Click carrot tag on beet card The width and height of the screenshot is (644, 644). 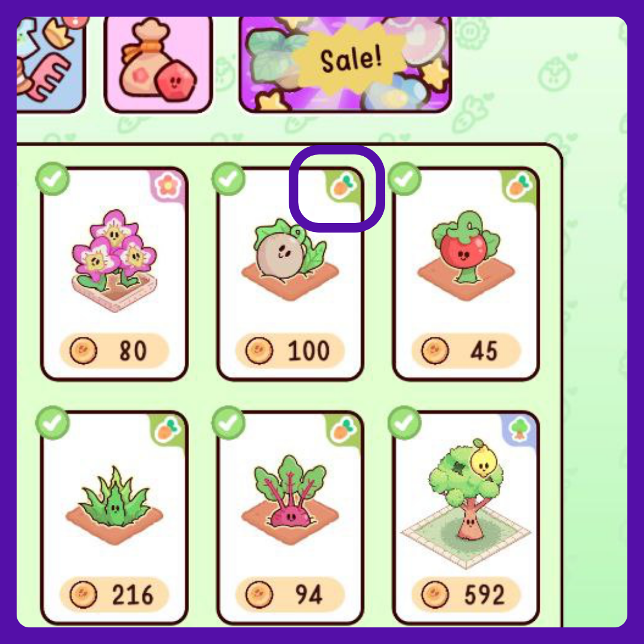coord(343,430)
